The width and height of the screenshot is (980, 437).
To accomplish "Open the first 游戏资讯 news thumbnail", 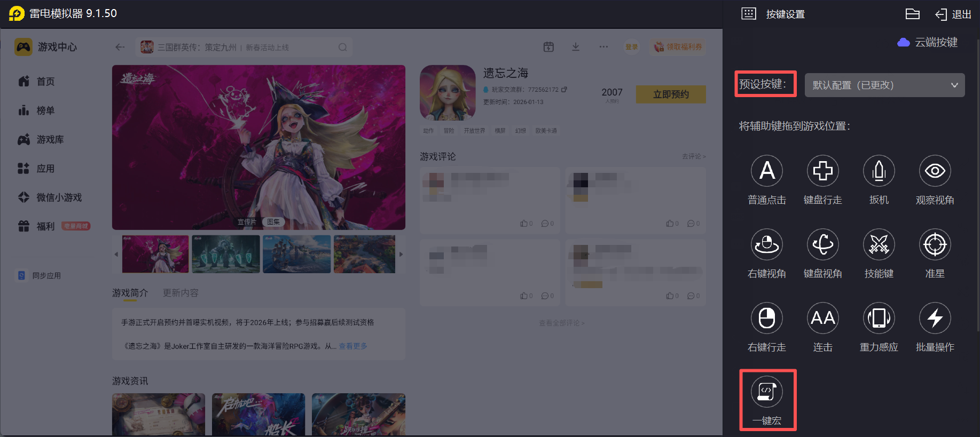I will pyautogui.click(x=159, y=415).
